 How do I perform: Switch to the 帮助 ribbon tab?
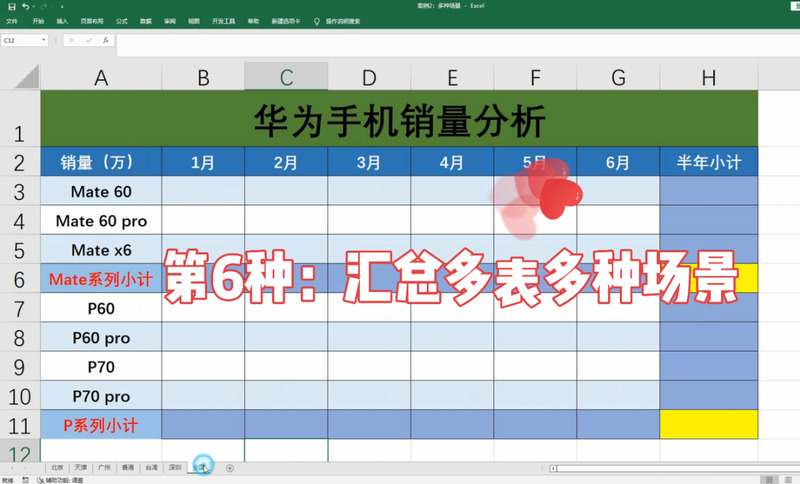tap(253, 21)
